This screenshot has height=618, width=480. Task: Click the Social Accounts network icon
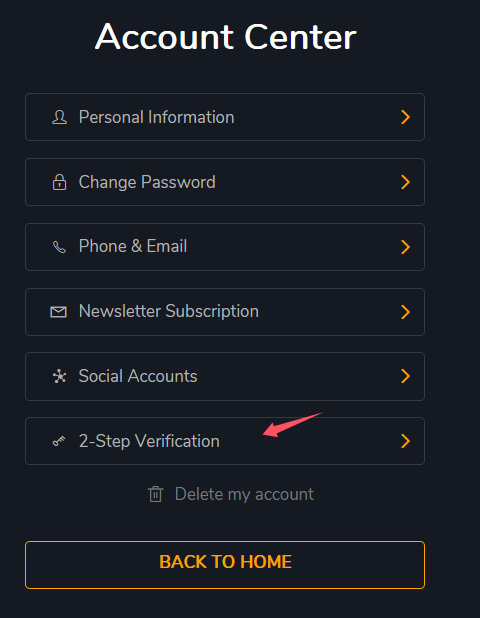coord(60,376)
